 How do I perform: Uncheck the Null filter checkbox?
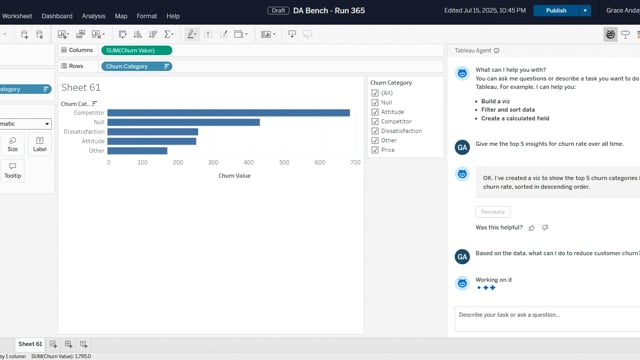[375, 102]
